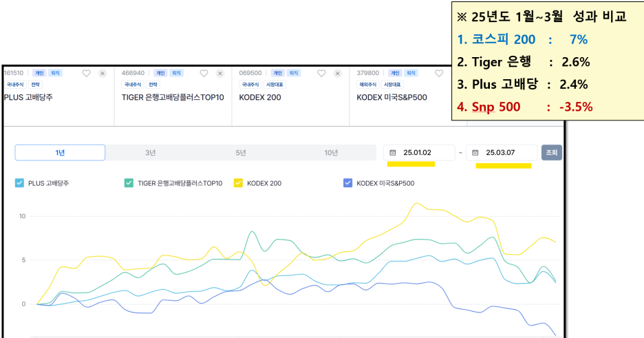
Task: Toggle PLUS 고배당주 chart line checkbox
Action: [x=19, y=183]
